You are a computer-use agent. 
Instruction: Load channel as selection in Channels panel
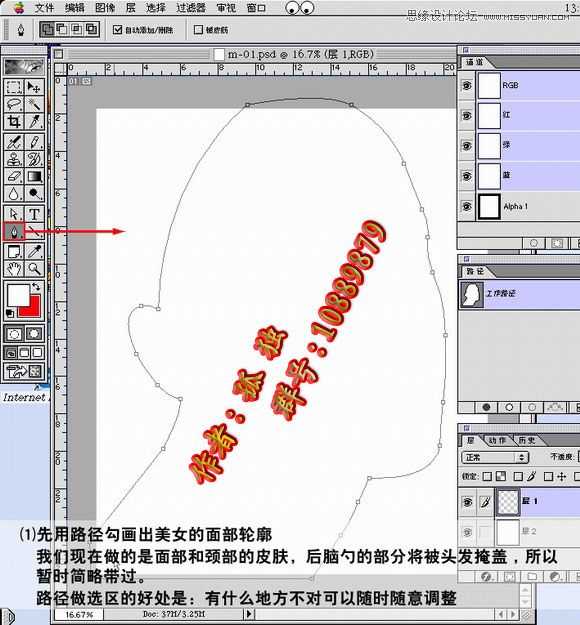(x=534, y=243)
